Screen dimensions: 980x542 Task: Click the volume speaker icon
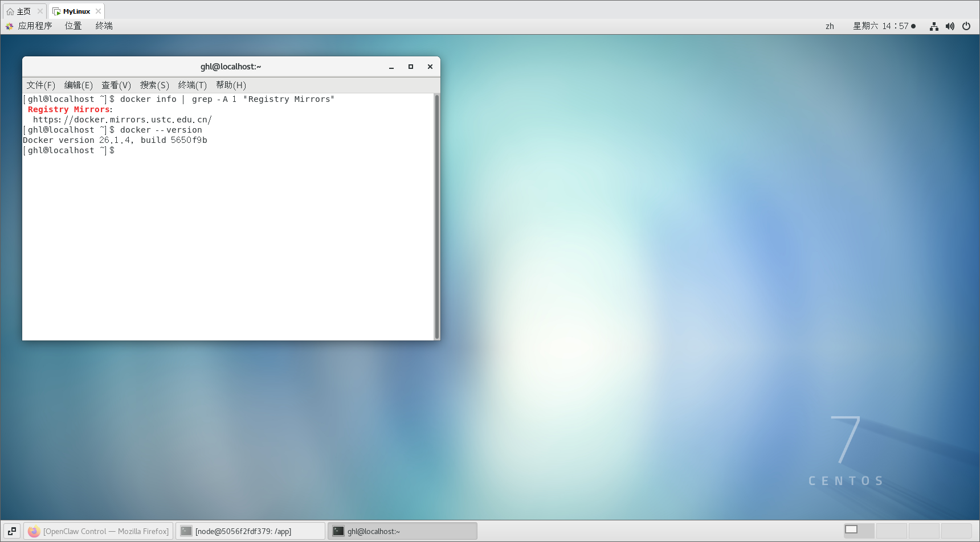[950, 26]
